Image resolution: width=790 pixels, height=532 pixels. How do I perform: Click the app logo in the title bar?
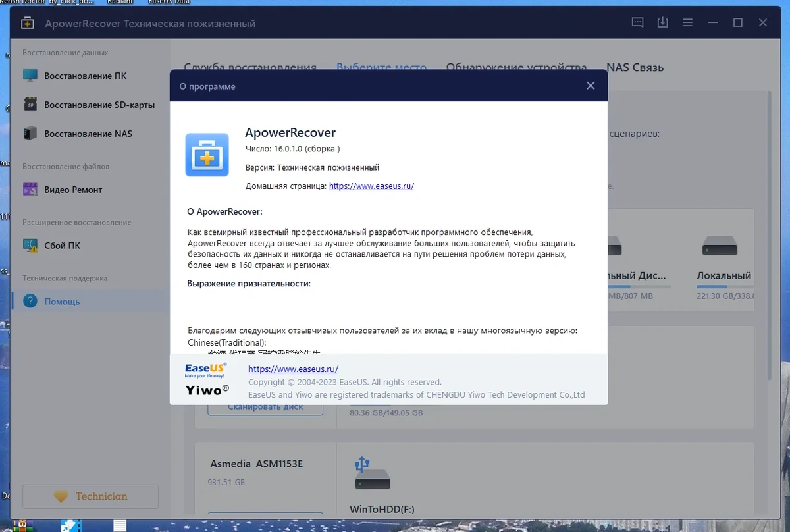coord(27,23)
